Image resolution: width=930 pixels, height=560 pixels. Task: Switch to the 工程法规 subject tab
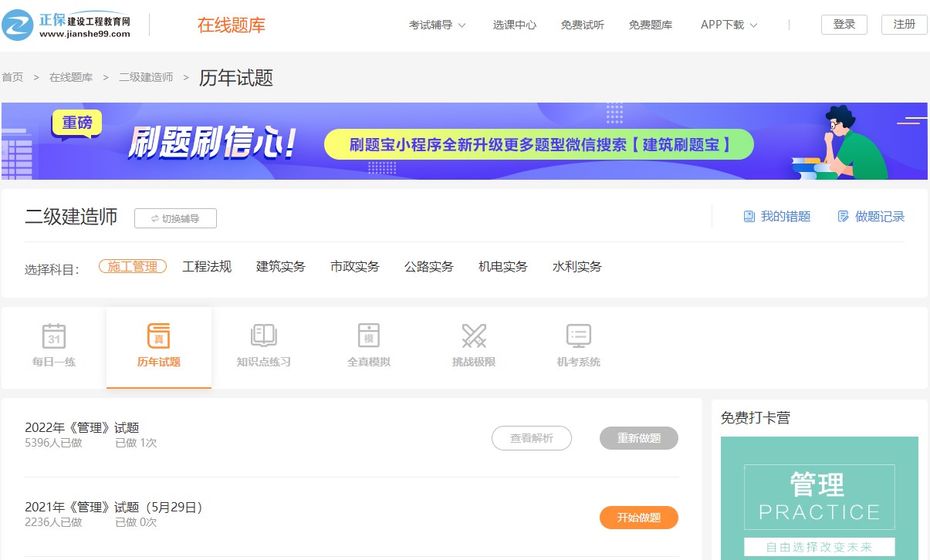click(x=206, y=266)
